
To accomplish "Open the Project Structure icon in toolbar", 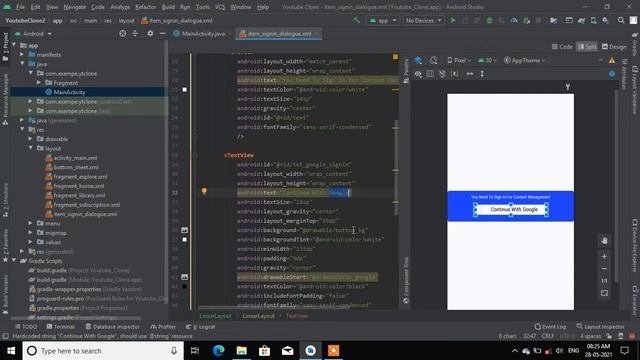I will (x=553, y=20).
